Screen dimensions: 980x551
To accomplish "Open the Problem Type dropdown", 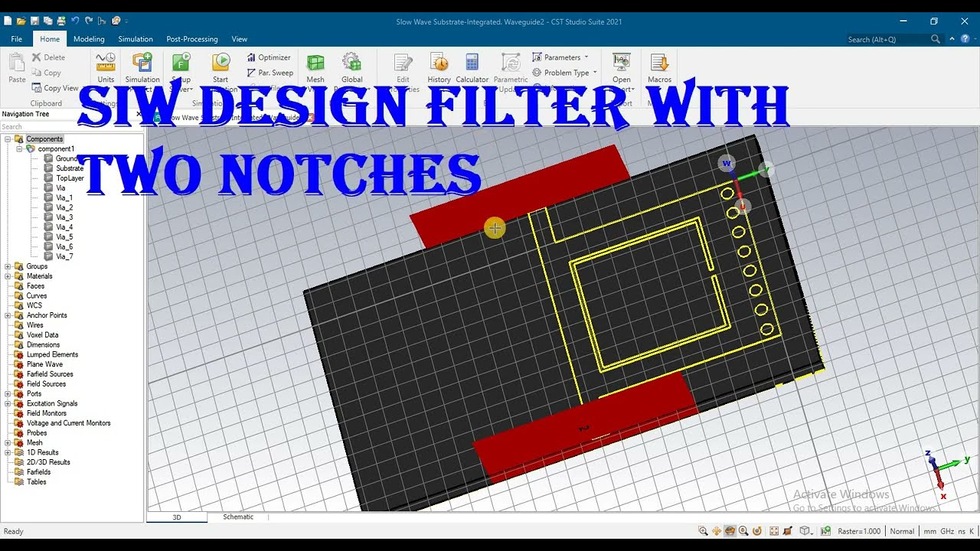I will (x=564, y=73).
